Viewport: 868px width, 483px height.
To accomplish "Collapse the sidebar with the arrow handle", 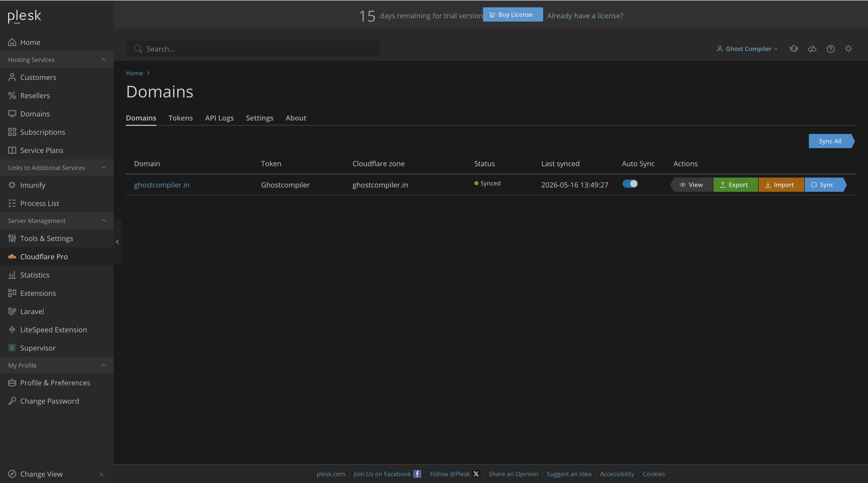I will pyautogui.click(x=117, y=241).
